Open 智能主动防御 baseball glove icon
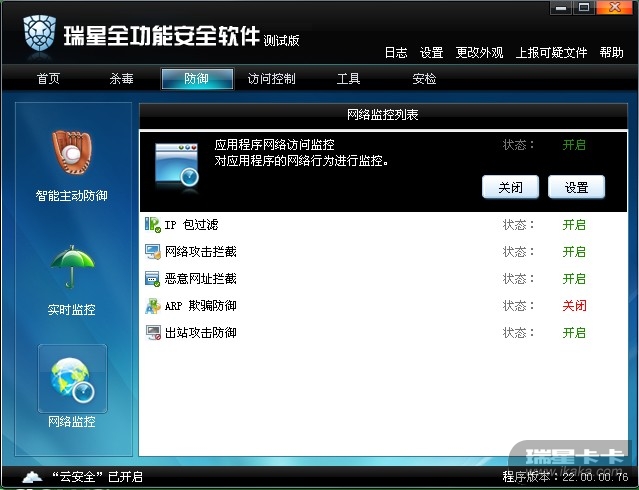Viewport: 639px width, 490px height. 72,152
